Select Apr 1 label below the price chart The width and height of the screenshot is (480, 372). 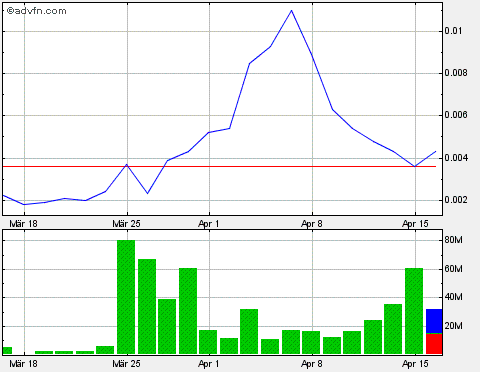[209, 224]
